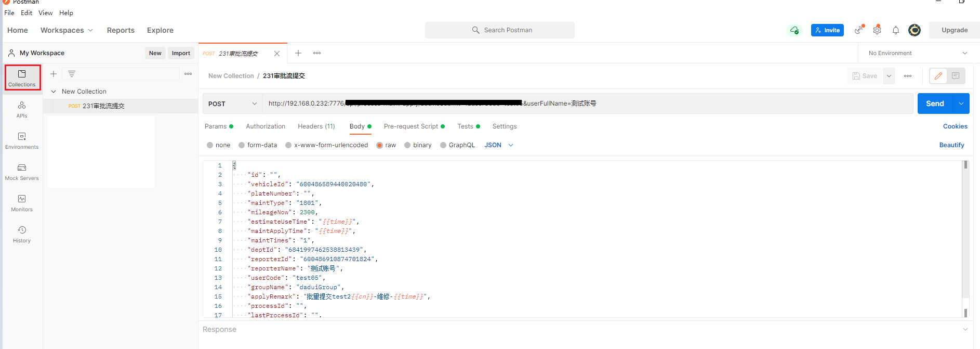Click the filter icon in collections search
Viewport: 980px width, 349px height.
point(72,74)
